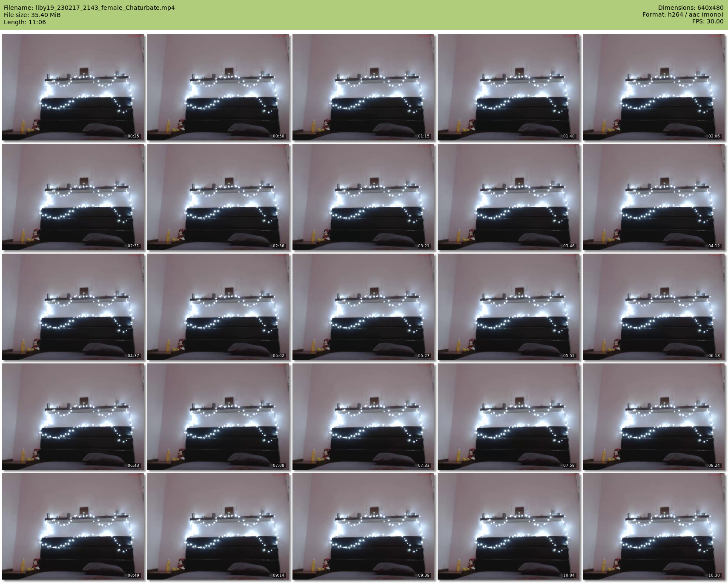Open the thumbnail stamped 00:25

click(73, 87)
